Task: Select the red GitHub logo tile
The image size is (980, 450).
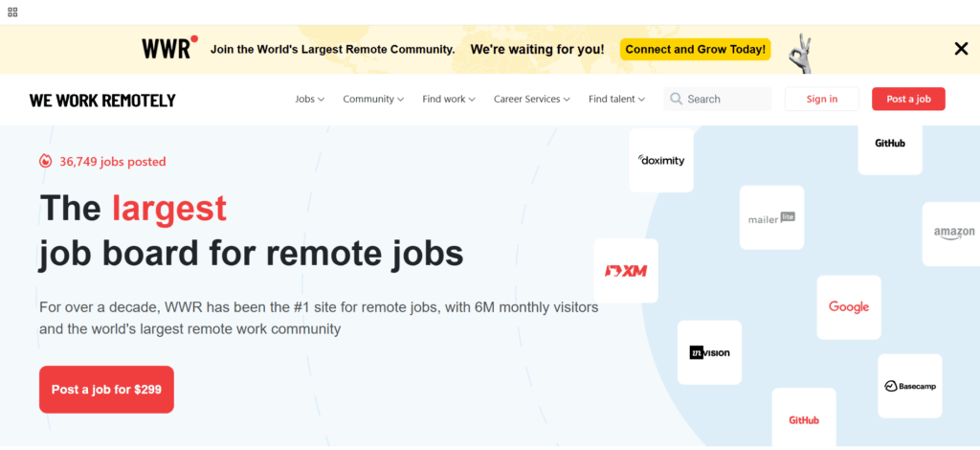Action: (804, 416)
